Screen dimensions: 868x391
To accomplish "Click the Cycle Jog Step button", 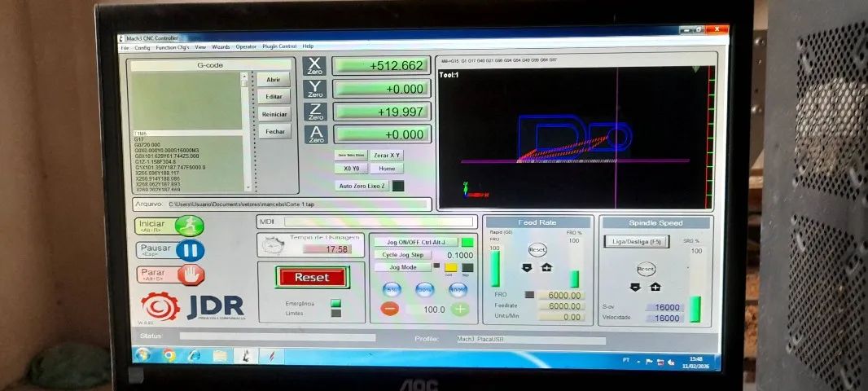I will [x=403, y=255].
